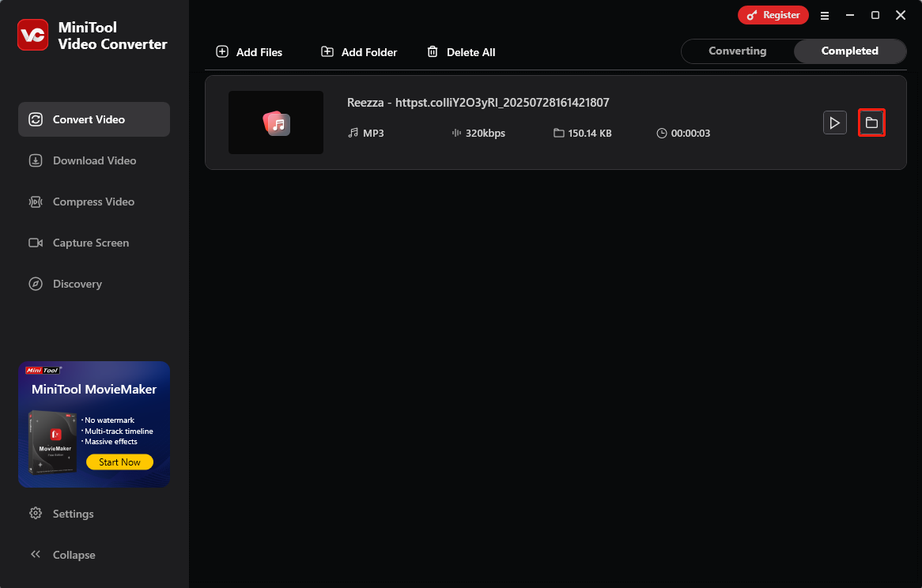Maximize the application window
Screen dimensions: 922x588
(875, 15)
